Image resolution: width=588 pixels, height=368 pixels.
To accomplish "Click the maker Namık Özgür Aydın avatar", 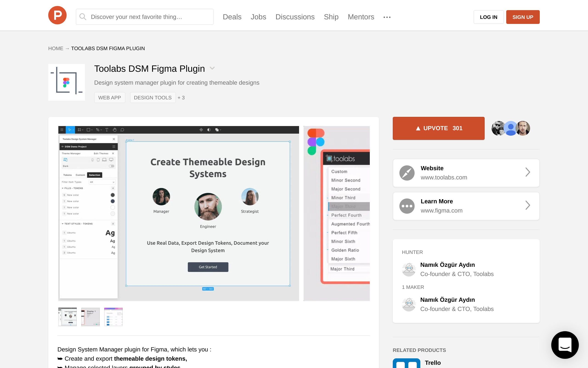I will (x=409, y=304).
